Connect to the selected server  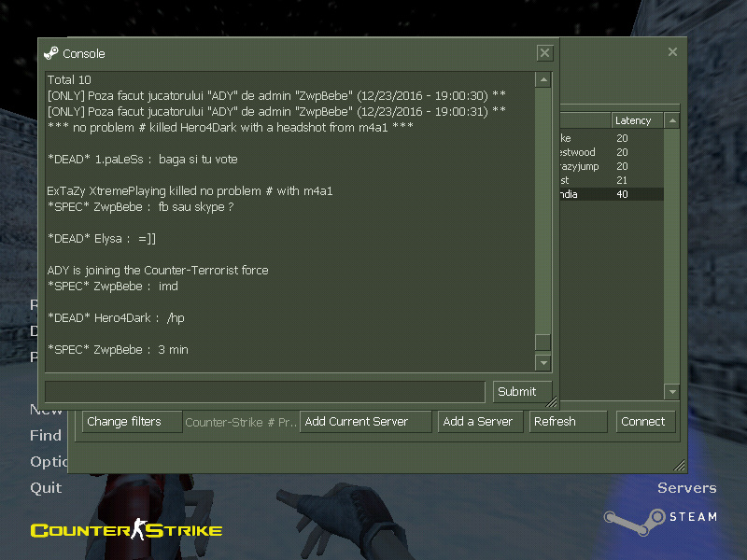[643, 422]
